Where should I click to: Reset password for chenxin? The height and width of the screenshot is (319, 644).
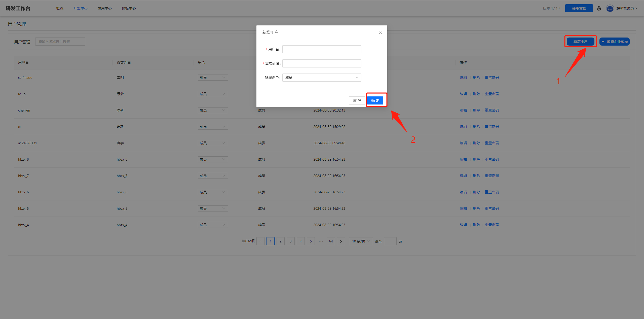point(492,110)
